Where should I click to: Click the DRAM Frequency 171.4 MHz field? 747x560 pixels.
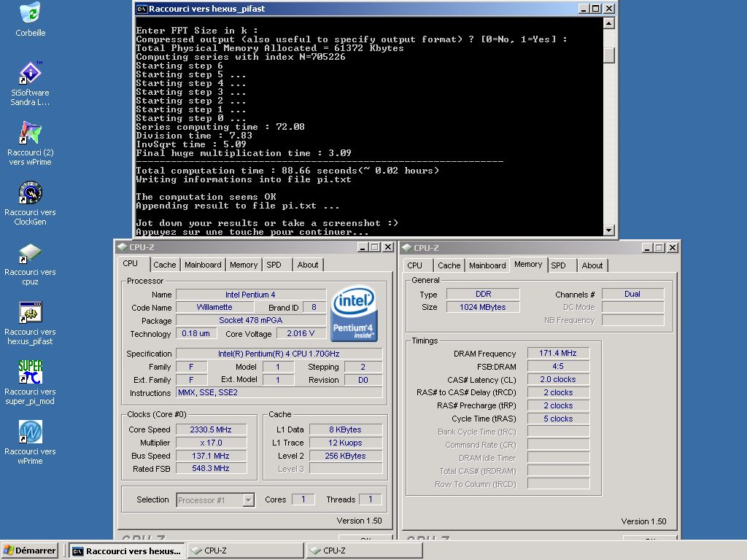pyautogui.click(x=558, y=353)
